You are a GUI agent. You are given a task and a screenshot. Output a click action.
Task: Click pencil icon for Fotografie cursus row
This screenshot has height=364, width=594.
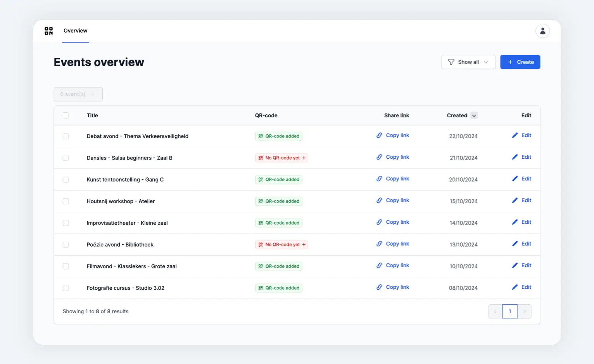515,287
